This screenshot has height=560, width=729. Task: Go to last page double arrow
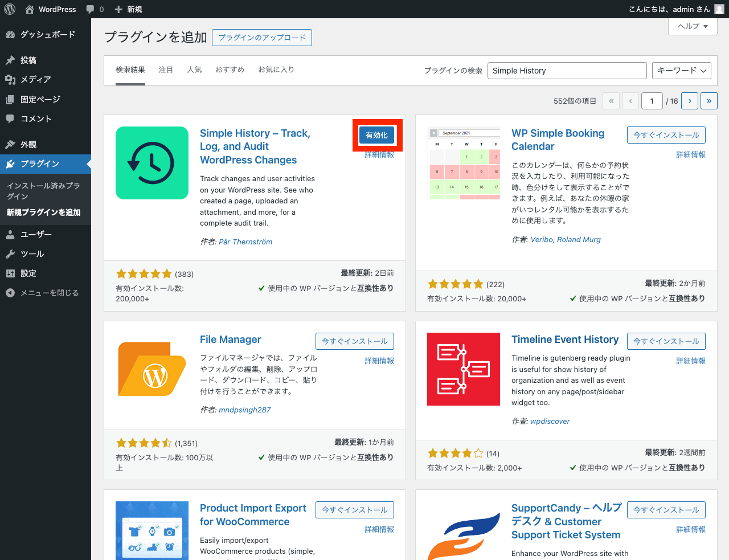(x=709, y=101)
